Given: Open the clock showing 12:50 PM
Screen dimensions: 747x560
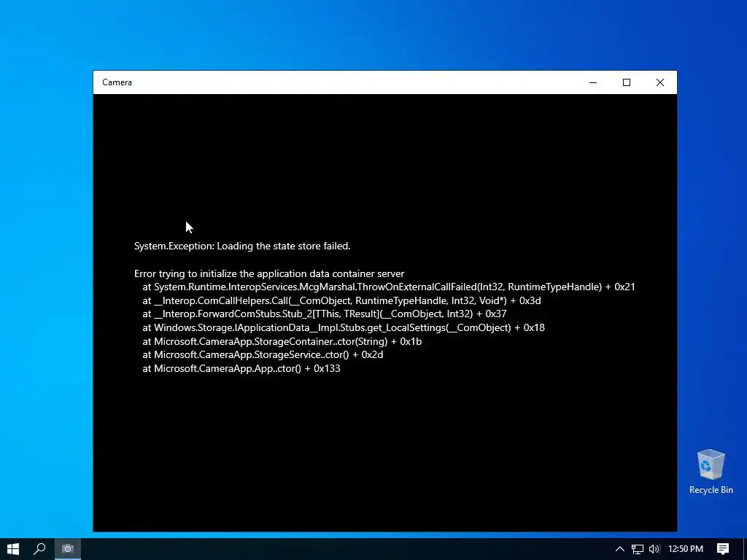Looking at the screenshot, I should 686,549.
